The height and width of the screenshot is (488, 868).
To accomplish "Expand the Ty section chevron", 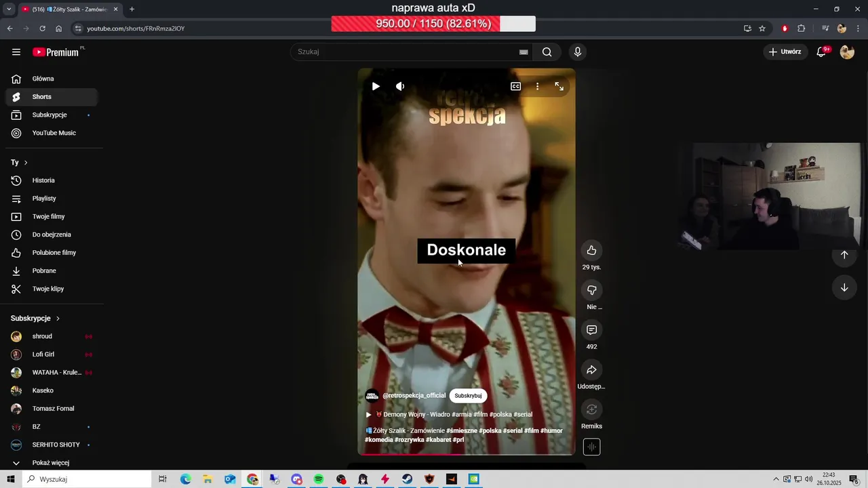I will coord(26,163).
